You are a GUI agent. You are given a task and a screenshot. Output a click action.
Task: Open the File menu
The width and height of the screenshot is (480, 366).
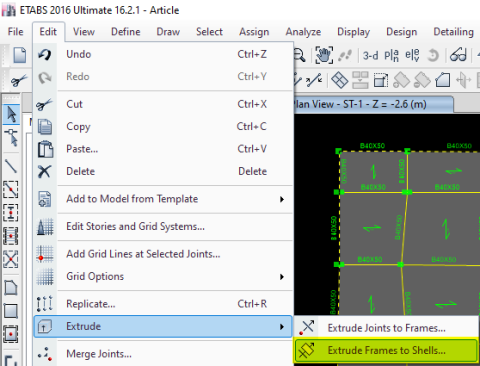pyautogui.click(x=15, y=32)
